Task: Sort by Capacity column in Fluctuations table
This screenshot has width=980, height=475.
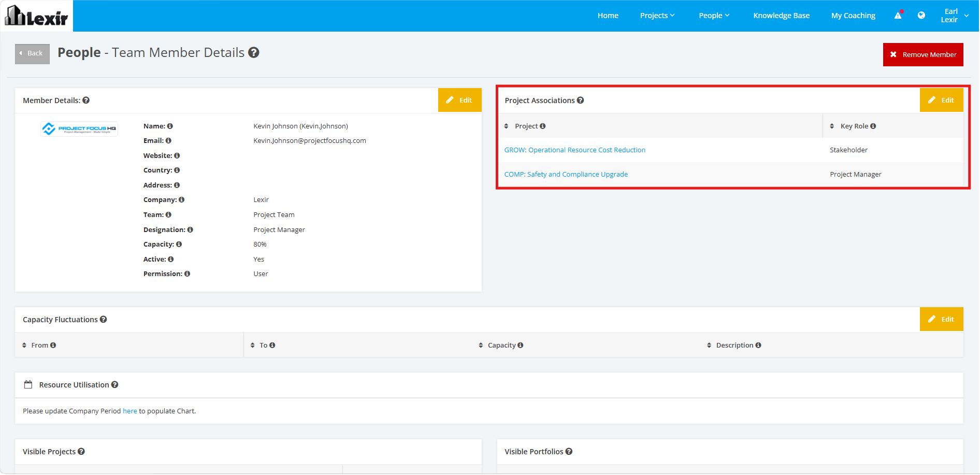Action: point(481,346)
